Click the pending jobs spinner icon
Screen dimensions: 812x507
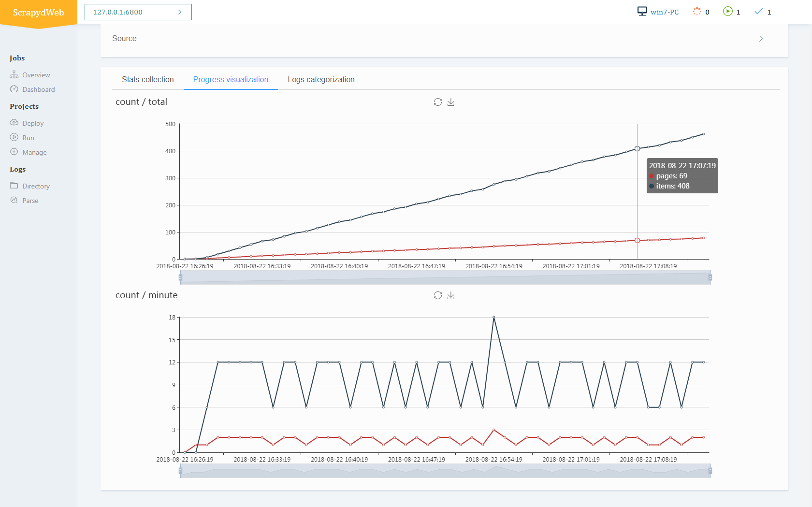click(x=696, y=12)
